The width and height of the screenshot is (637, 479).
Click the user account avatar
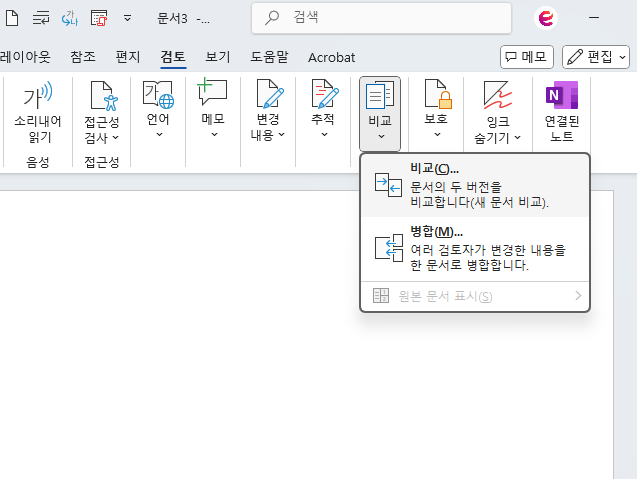click(546, 18)
